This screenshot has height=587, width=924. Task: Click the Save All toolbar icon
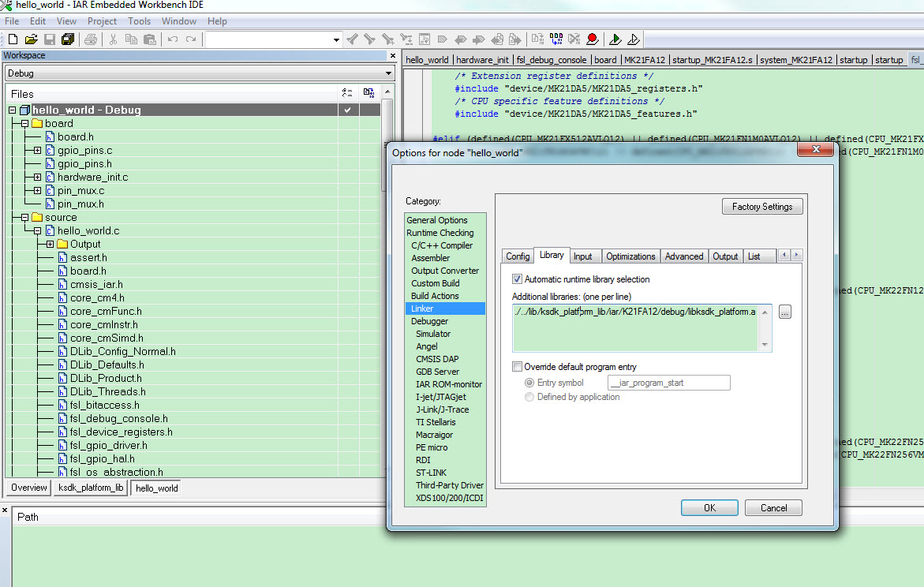pyautogui.click(x=68, y=39)
